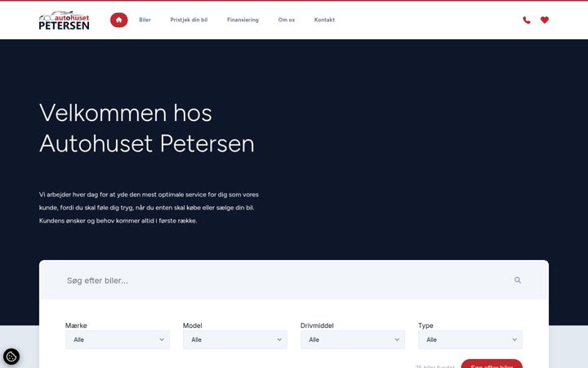Open the Om os page

click(x=286, y=20)
